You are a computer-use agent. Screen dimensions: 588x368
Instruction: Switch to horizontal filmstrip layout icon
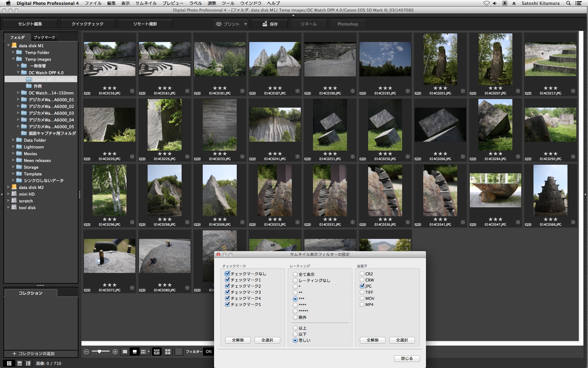point(20,363)
